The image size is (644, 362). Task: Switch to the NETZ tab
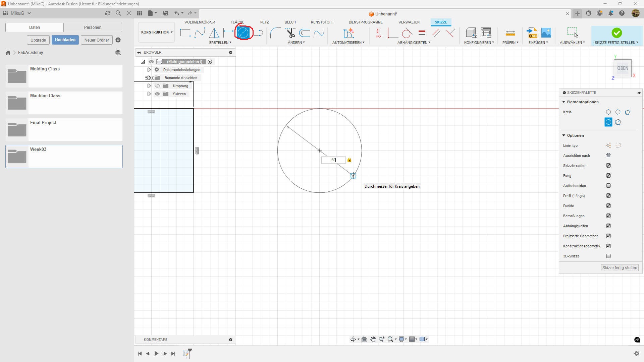click(x=265, y=22)
